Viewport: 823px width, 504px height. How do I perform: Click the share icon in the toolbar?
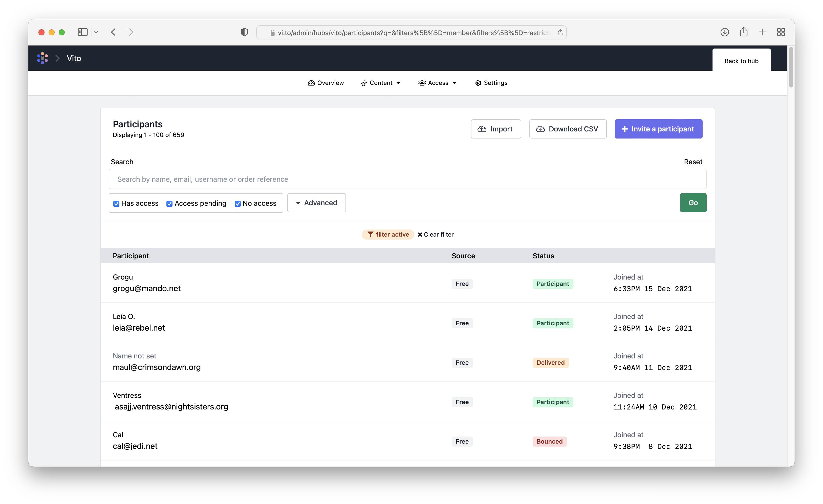tap(743, 32)
